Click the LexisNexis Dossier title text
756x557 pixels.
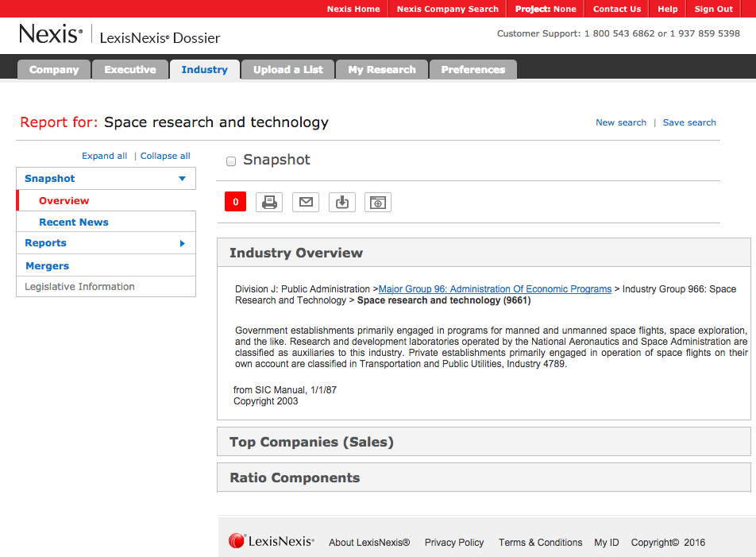click(160, 37)
